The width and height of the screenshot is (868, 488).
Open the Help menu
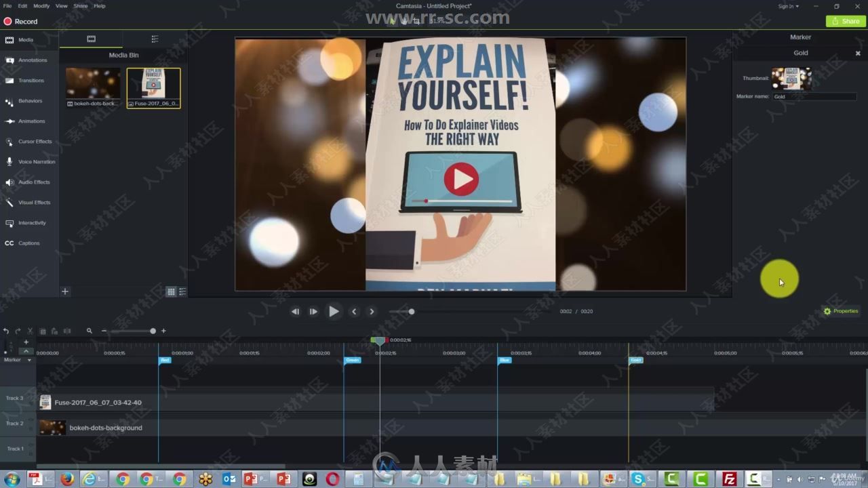pos(100,5)
